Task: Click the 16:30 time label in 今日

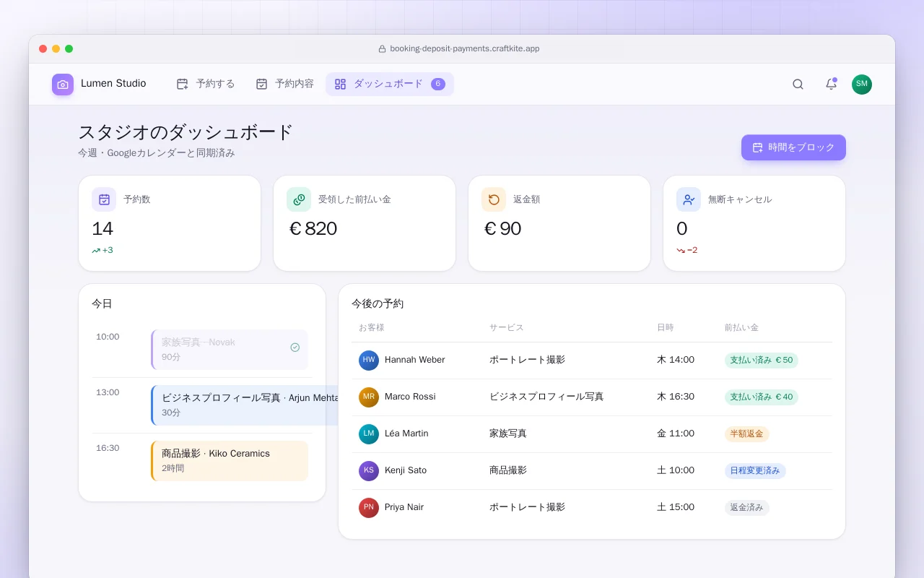Action: click(108, 448)
